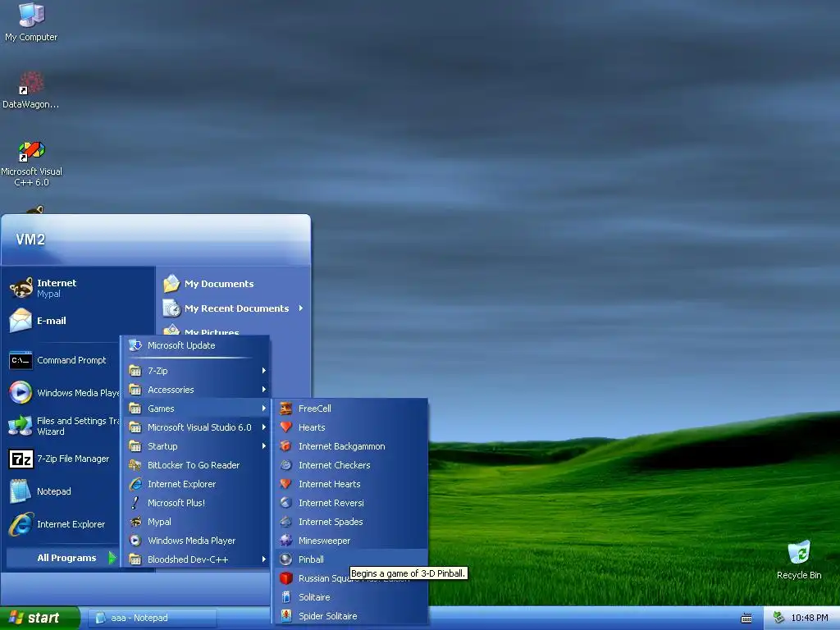
Task: Select the Accessories folder entry
Action: (195, 390)
